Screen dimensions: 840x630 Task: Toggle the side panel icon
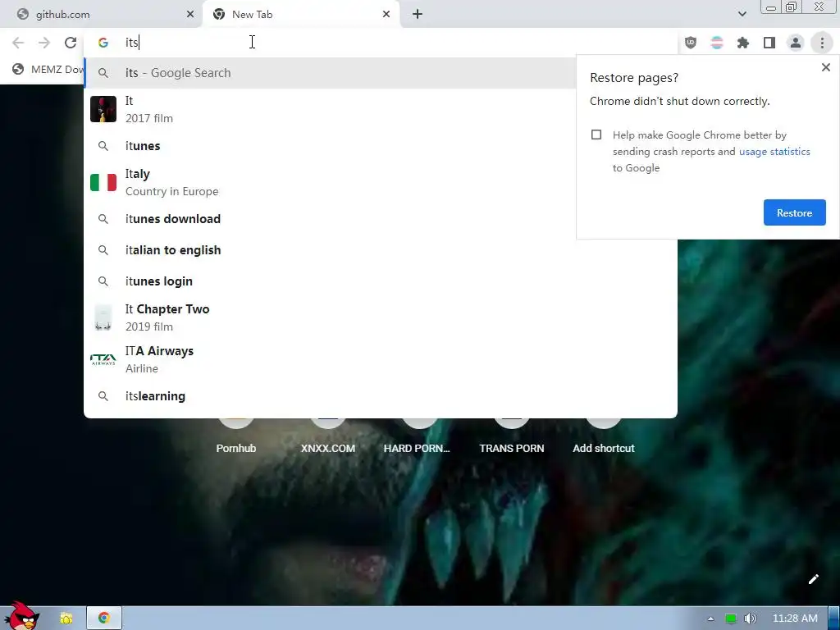pos(769,43)
